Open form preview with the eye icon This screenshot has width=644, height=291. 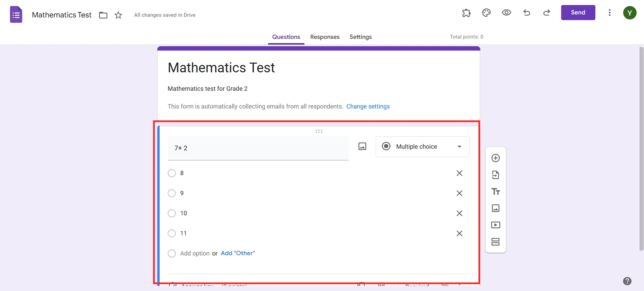pos(506,13)
